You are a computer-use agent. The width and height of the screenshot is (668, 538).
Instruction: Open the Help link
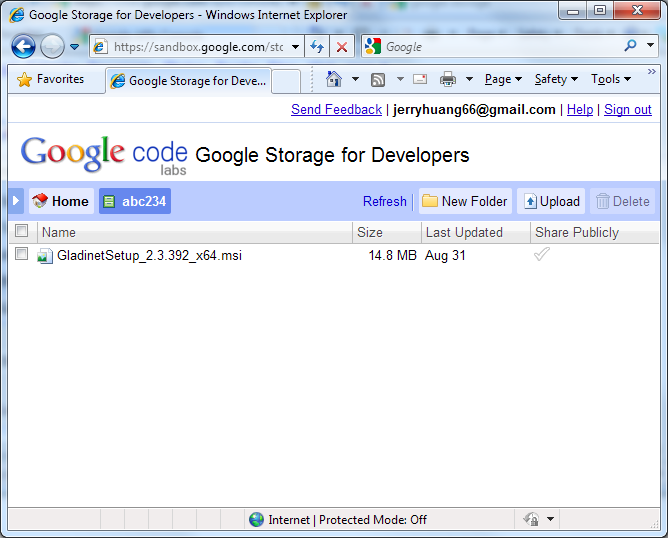[579, 109]
